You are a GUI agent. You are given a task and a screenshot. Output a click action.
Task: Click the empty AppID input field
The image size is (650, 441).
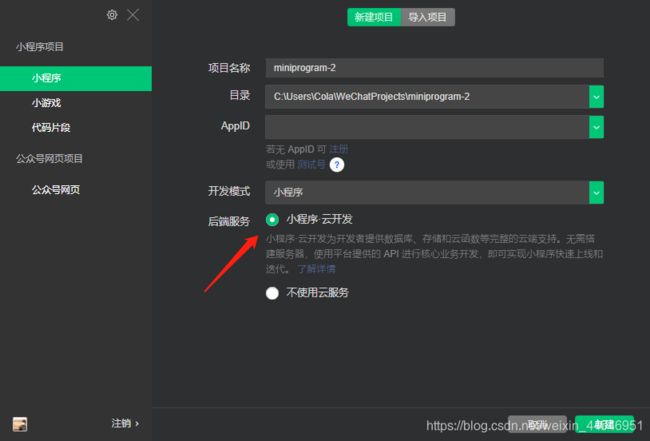click(427, 127)
